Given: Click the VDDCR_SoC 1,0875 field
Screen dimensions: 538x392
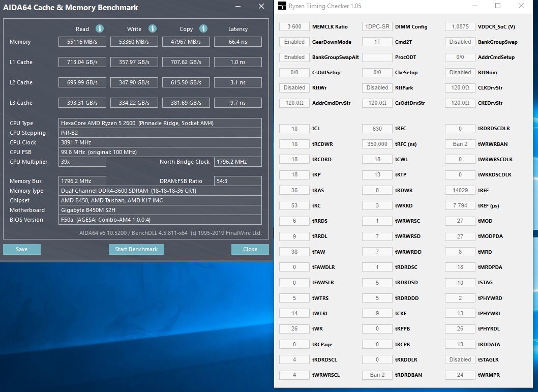Looking at the screenshot, I should tap(460, 26).
